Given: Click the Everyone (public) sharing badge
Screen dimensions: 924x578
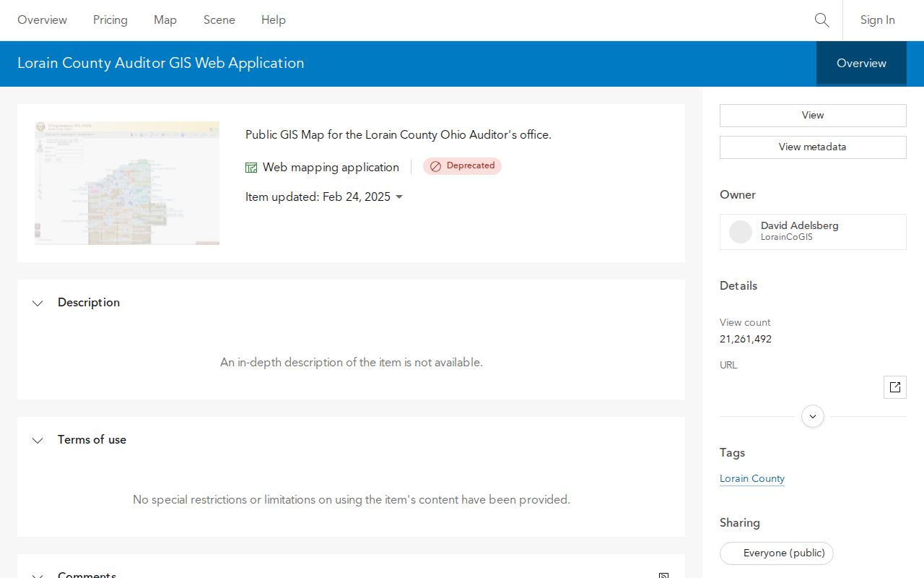Looking at the screenshot, I should point(777,553).
